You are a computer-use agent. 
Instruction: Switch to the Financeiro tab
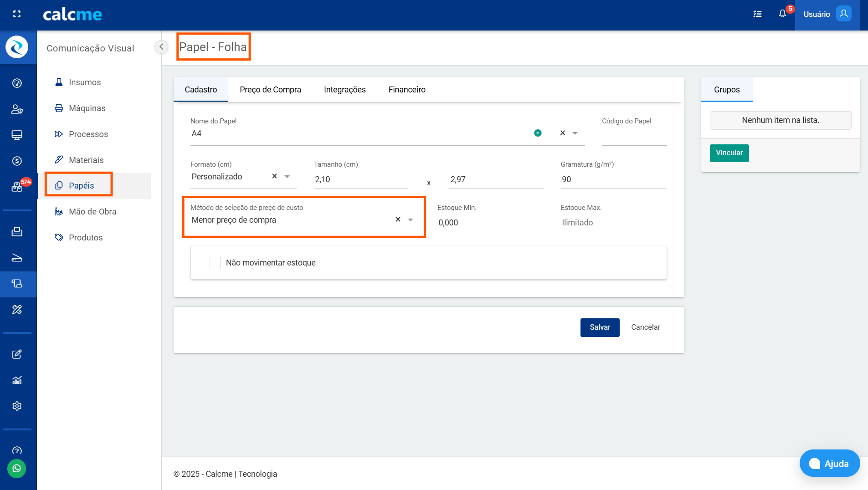pos(406,90)
